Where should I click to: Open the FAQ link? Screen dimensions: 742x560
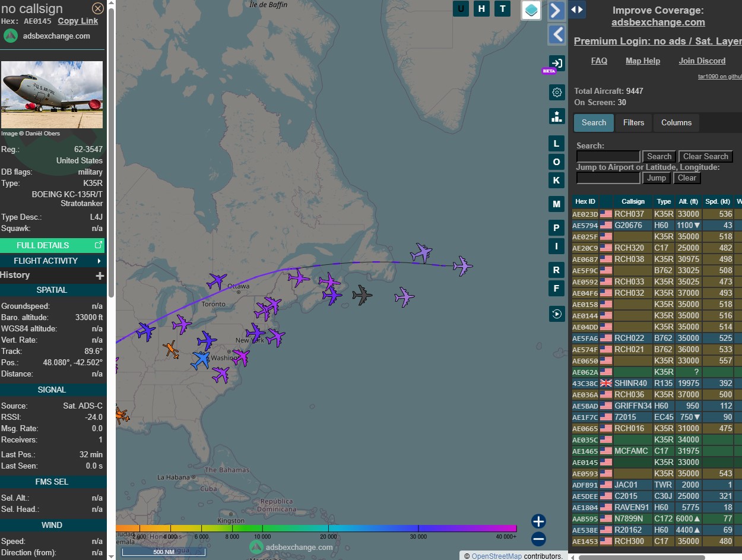[x=599, y=61]
